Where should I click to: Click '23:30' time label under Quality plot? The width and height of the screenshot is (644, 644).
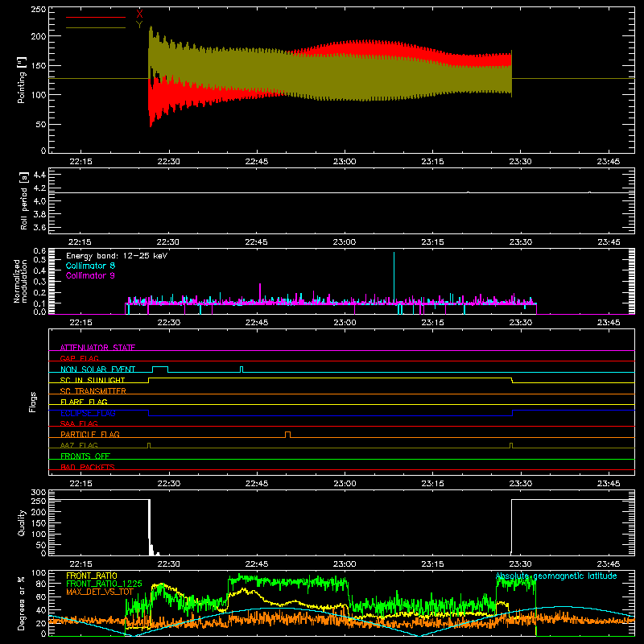coord(520,564)
